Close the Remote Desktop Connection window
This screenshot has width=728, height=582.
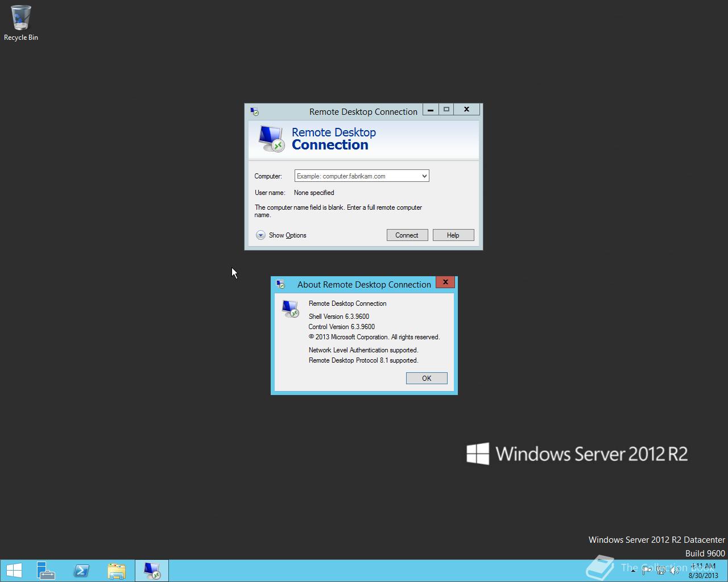click(466, 110)
